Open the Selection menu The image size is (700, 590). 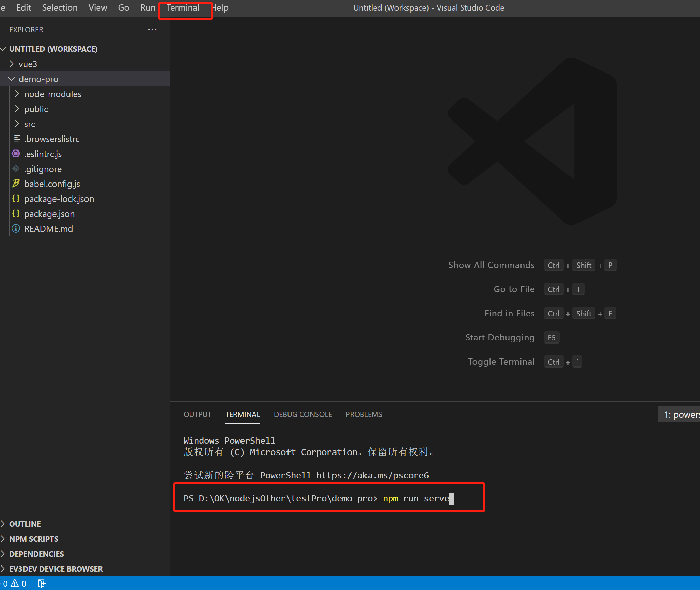point(60,7)
